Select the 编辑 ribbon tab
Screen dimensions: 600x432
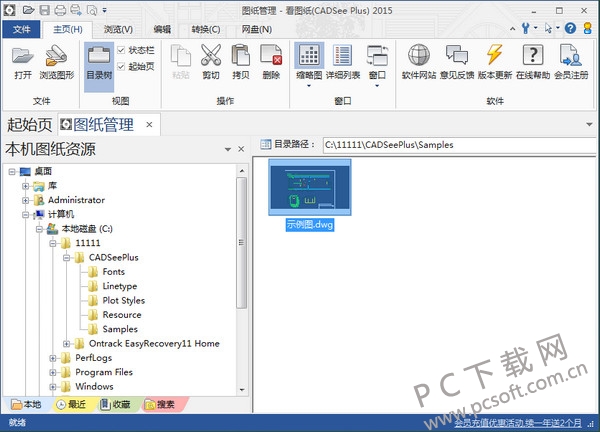pyautogui.click(x=162, y=29)
